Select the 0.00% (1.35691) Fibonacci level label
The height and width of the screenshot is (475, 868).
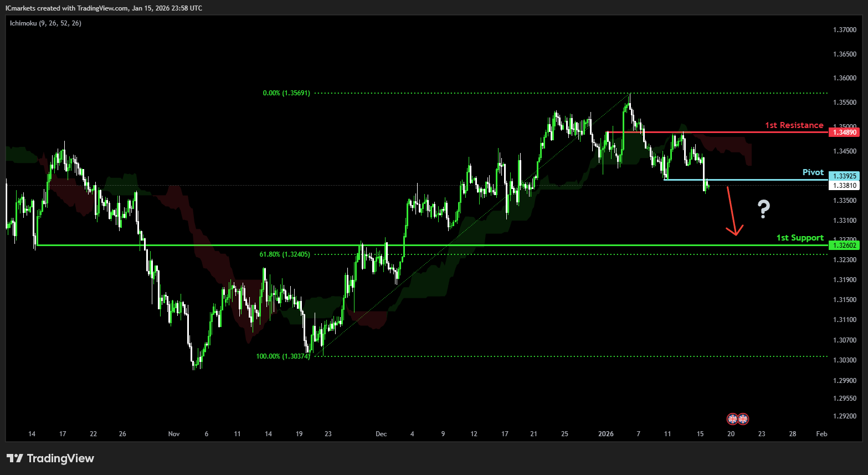(286, 93)
